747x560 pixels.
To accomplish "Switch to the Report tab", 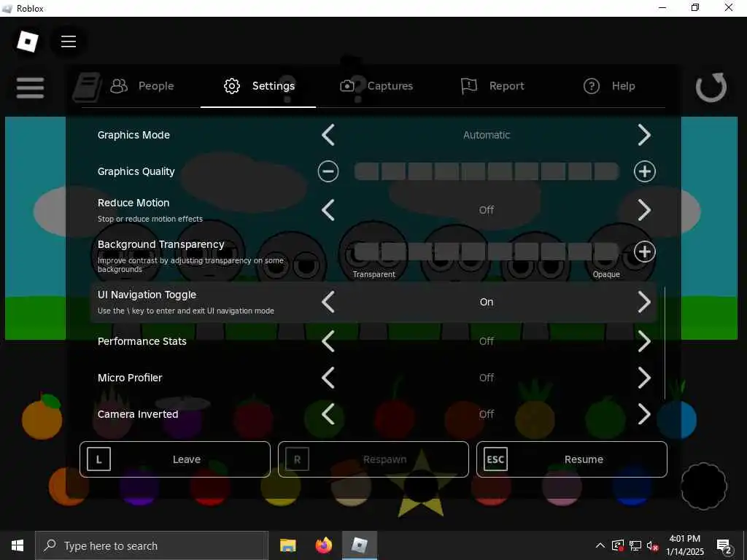I will (x=492, y=86).
